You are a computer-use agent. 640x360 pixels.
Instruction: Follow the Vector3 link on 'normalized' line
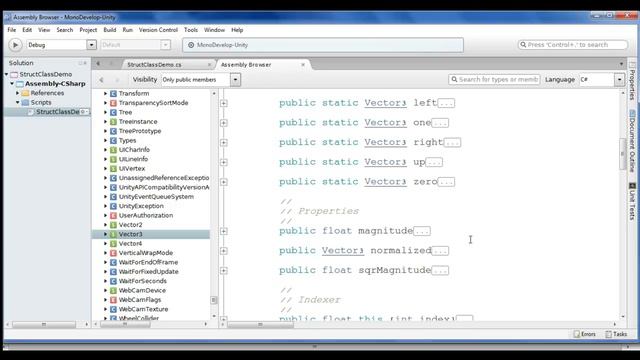(x=342, y=251)
